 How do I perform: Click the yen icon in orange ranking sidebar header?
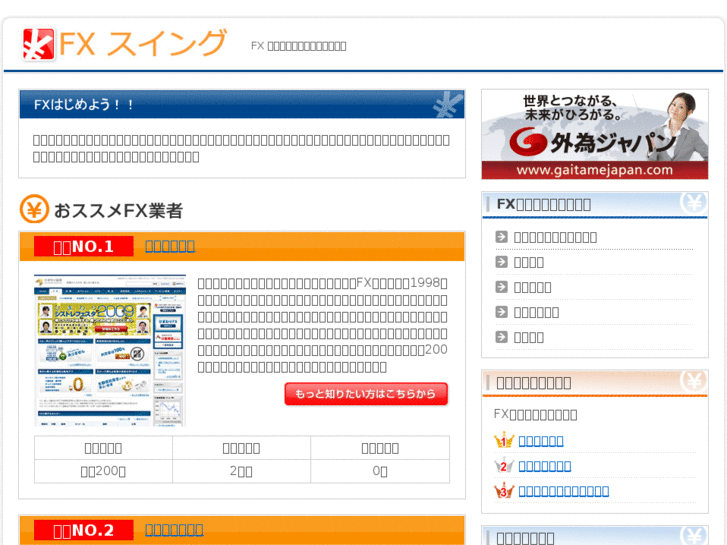[x=693, y=381]
